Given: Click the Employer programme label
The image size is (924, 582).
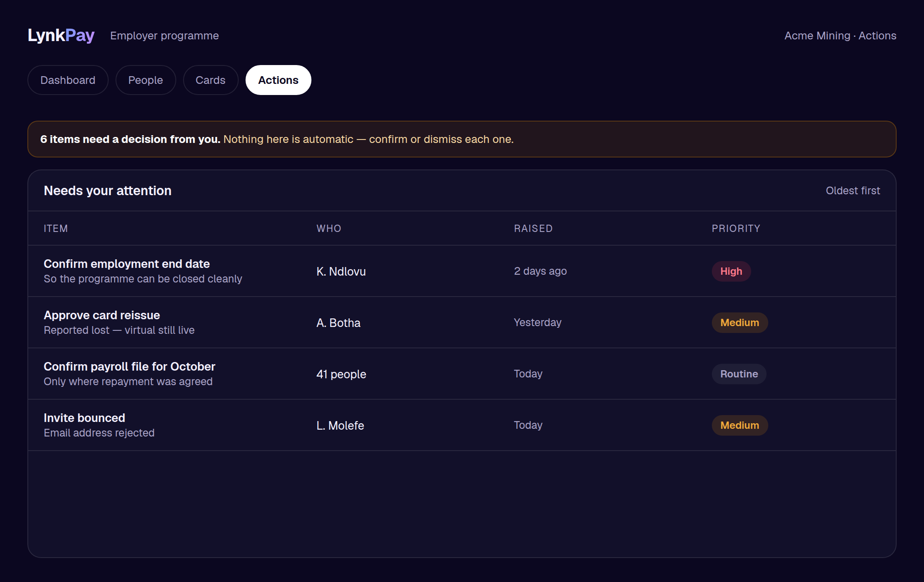Looking at the screenshot, I should [x=164, y=36].
